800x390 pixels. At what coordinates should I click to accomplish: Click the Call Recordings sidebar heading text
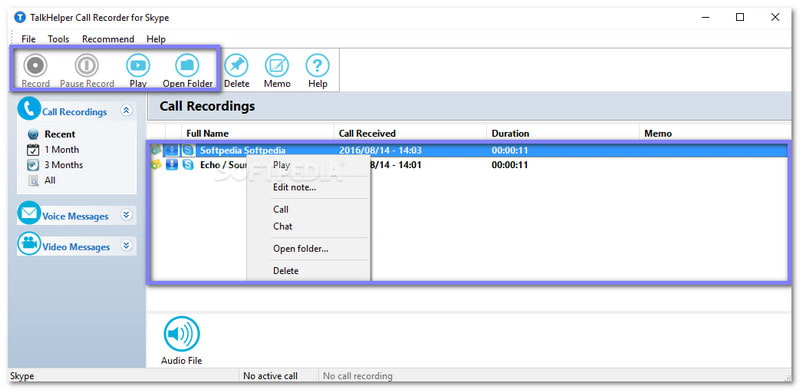coord(74,112)
